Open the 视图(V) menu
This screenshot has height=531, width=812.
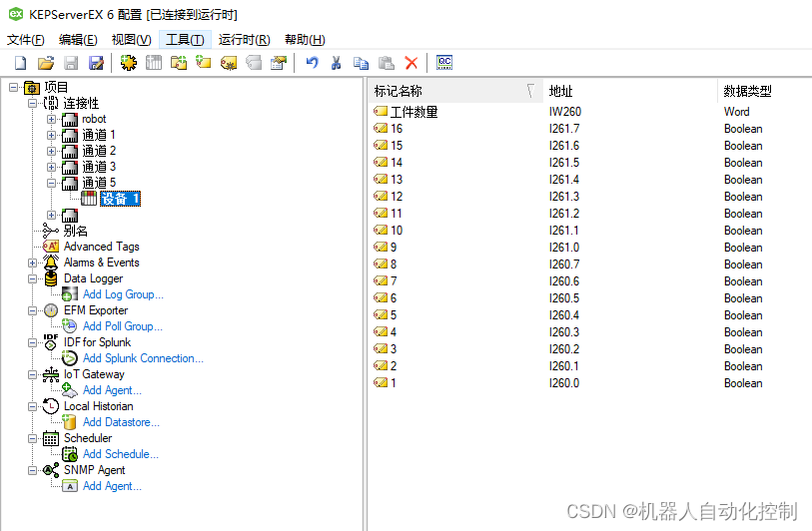tap(132, 40)
